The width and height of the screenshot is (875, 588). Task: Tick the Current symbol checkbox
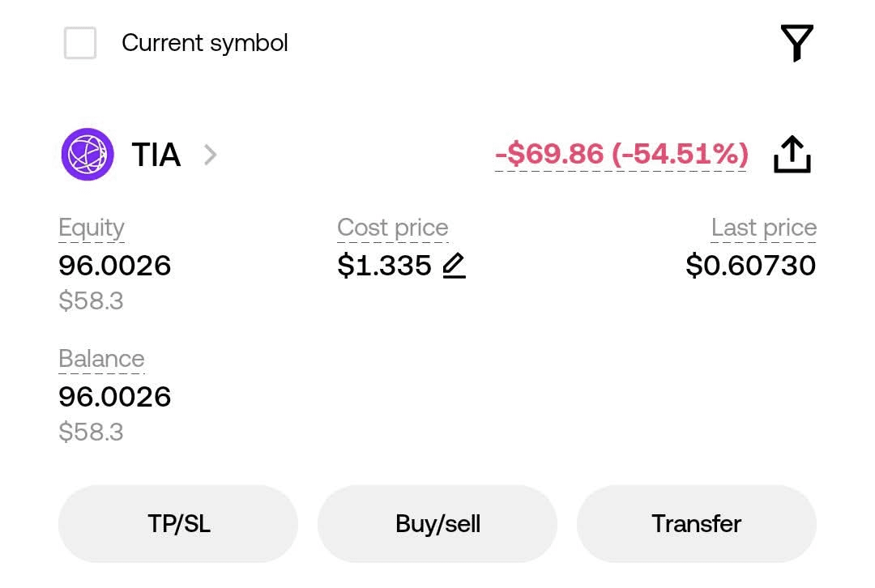(80, 43)
